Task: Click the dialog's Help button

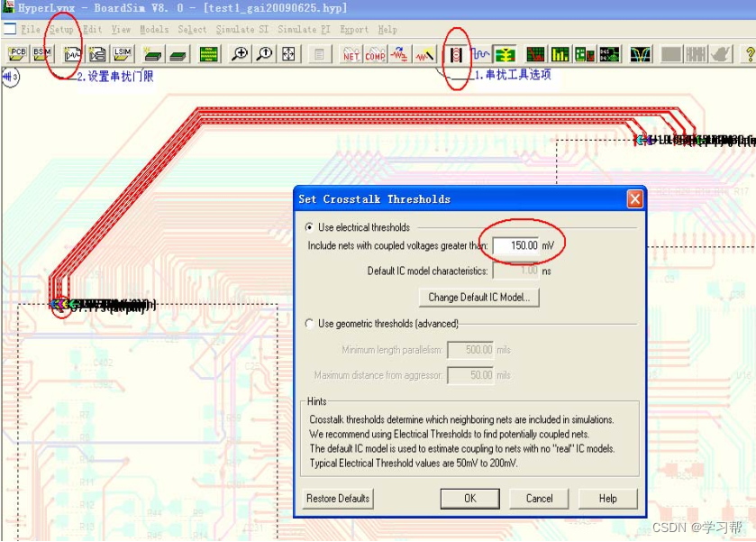Action: click(607, 499)
